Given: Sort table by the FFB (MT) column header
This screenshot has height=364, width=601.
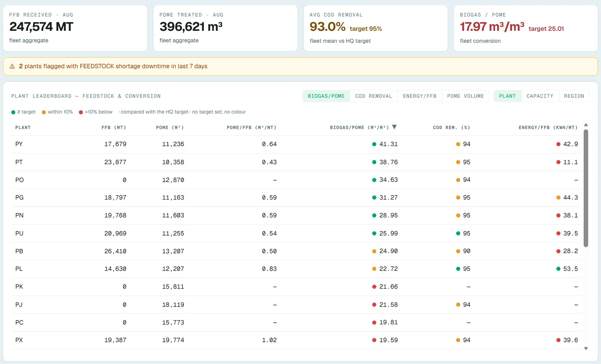Looking at the screenshot, I should point(114,128).
